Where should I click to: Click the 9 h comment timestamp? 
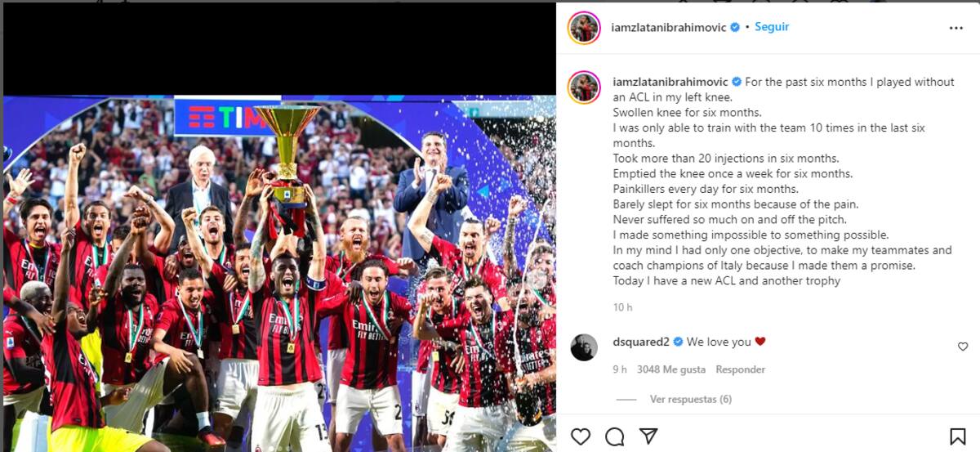coord(620,369)
